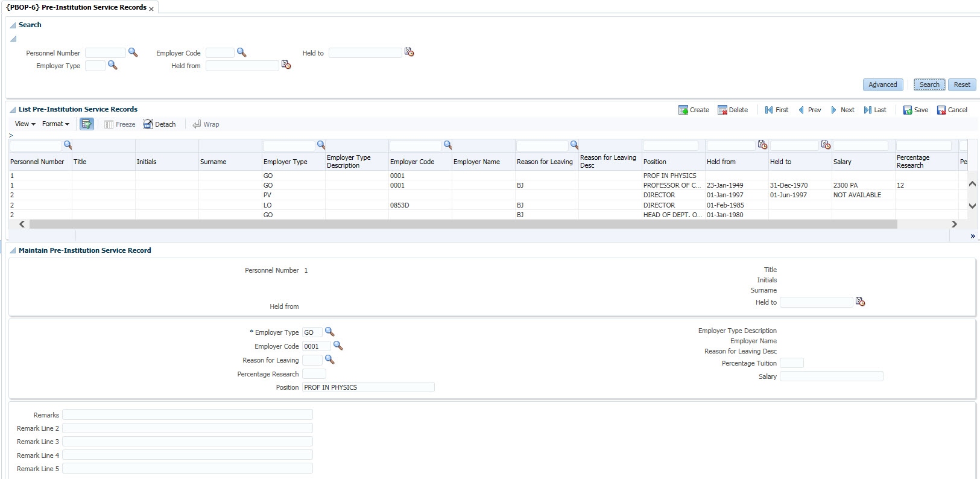Click the Personnel Number search magnifier icon

[x=133, y=52]
